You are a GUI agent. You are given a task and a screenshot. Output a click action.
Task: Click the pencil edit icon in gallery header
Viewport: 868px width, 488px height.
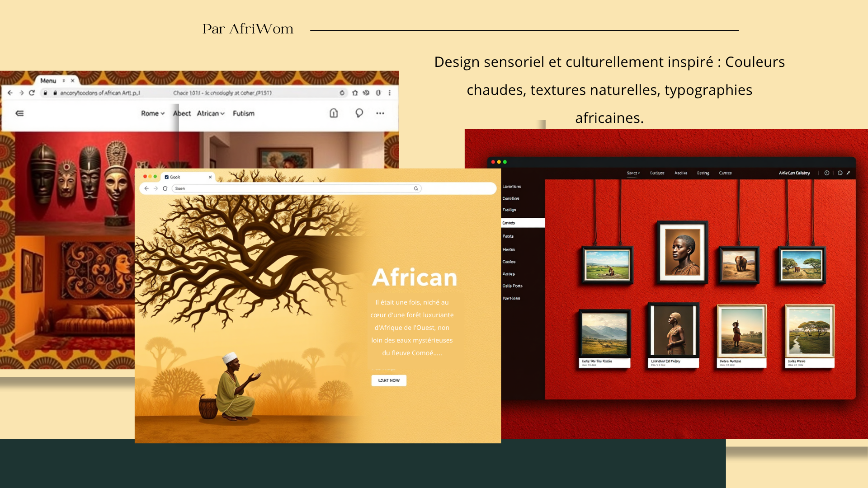click(x=849, y=173)
